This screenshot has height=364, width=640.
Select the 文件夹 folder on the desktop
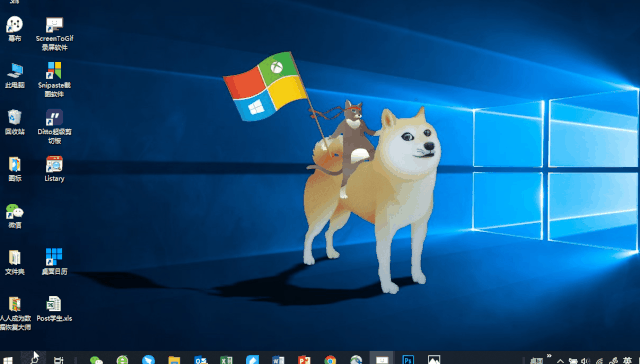tap(15, 262)
